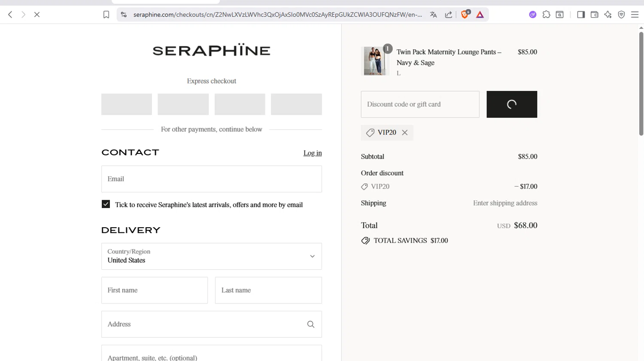This screenshot has width=644, height=361.
Task: Remove VIP20 discount code tag
Action: (405, 132)
